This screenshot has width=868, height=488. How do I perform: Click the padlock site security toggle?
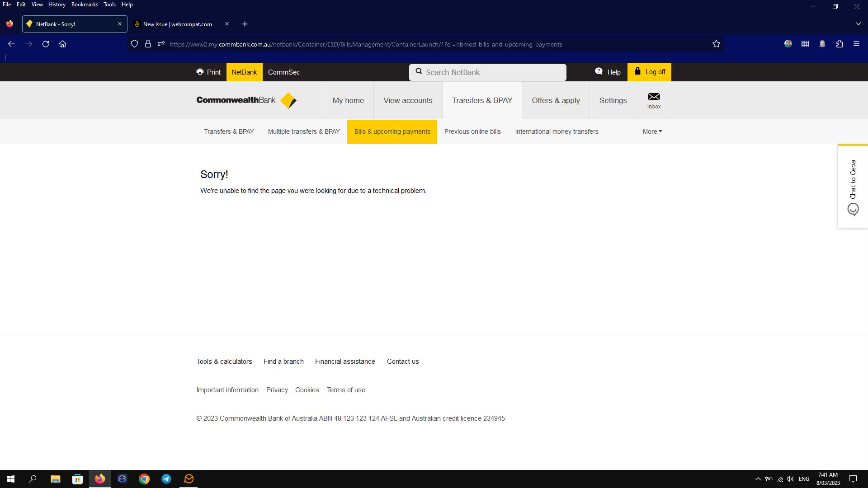point(148,44)
